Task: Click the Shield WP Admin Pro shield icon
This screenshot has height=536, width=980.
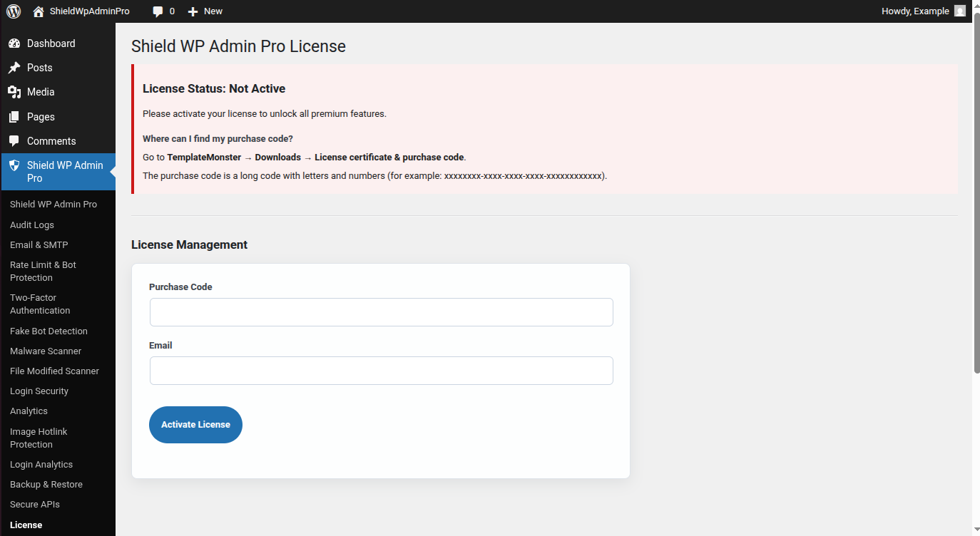Action: 14,165
